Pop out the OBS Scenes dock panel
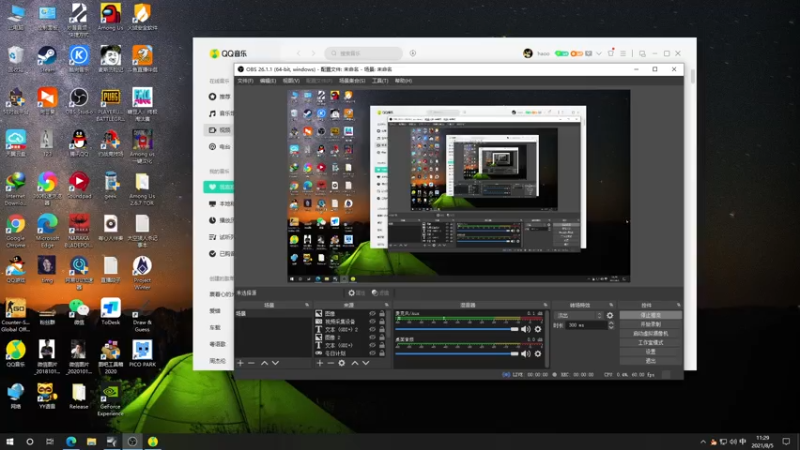Image resolution: width=800 pixels, height=450 pixels. pyautogui.click(x=307, y=305)
